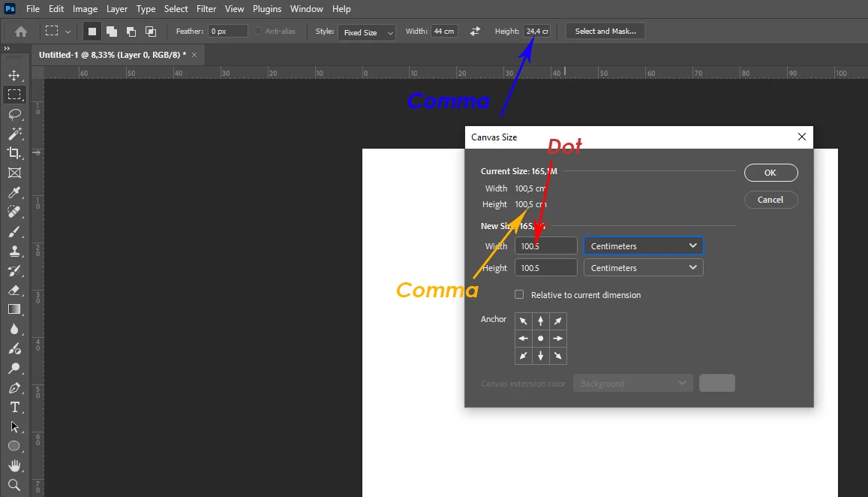Select the Eraser tool
The width and height of the screenshot is (868, 497).
pyautogui.click(x=14, y=291)
